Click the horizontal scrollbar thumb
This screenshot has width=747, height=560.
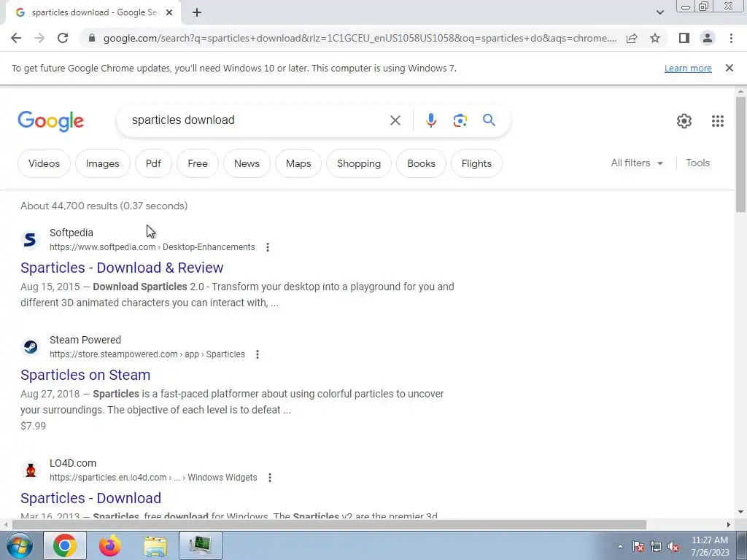[329, 525]
